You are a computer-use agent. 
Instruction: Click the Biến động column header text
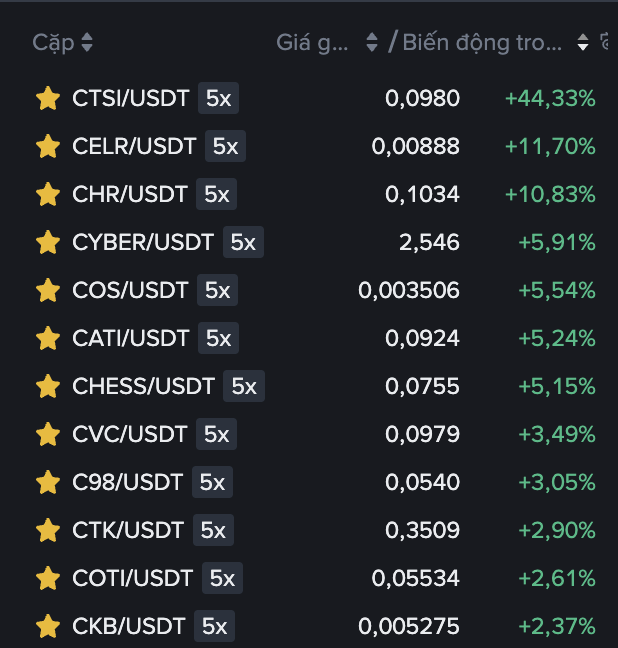point(482,43)
